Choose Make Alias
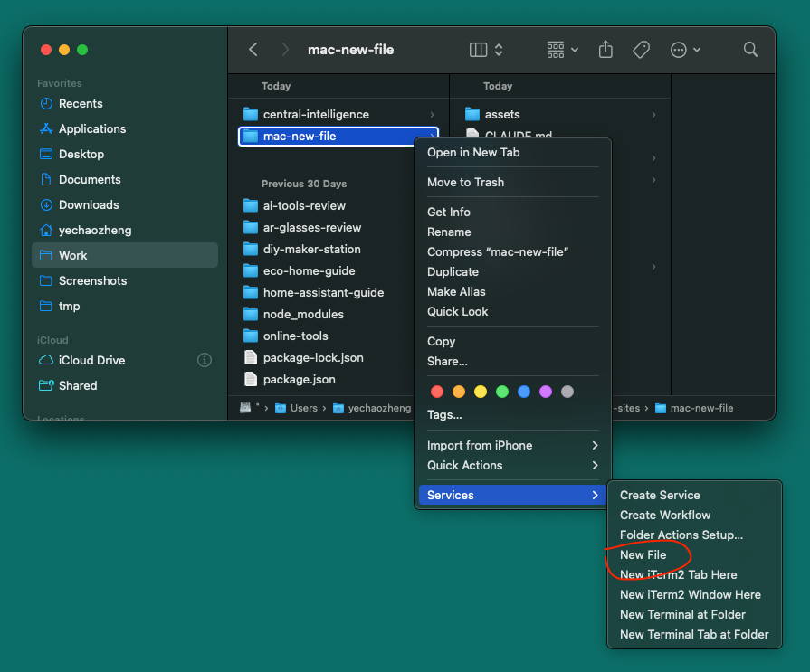810x672 pixels. click(x=512, y=291)
